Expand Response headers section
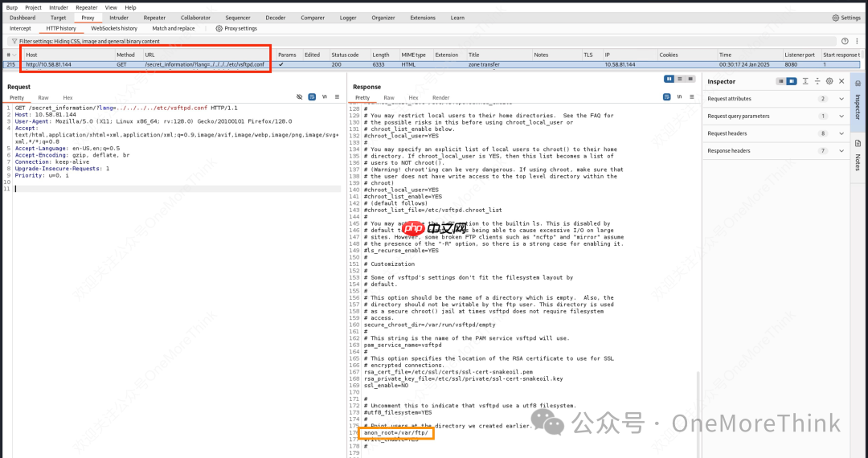Image resolution: width=868 pixels, height=458 pixels. (841, 150)
